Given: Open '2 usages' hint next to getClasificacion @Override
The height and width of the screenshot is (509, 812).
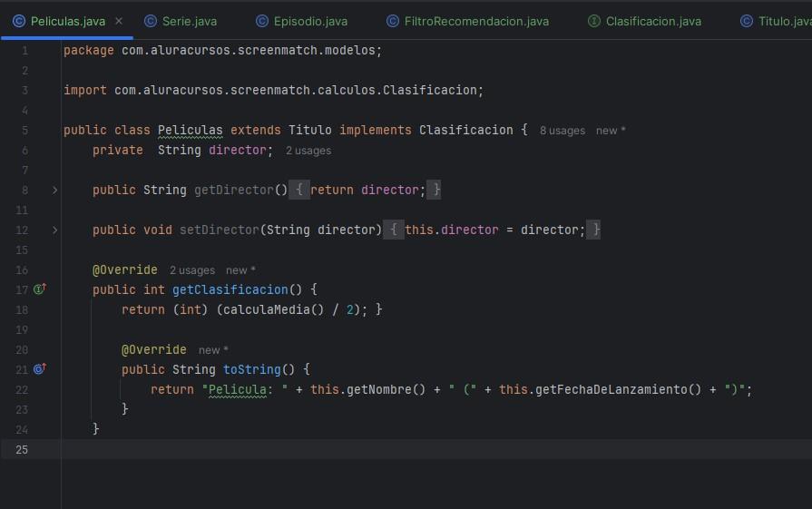Looking at the screenshot, I should (192, 270).
